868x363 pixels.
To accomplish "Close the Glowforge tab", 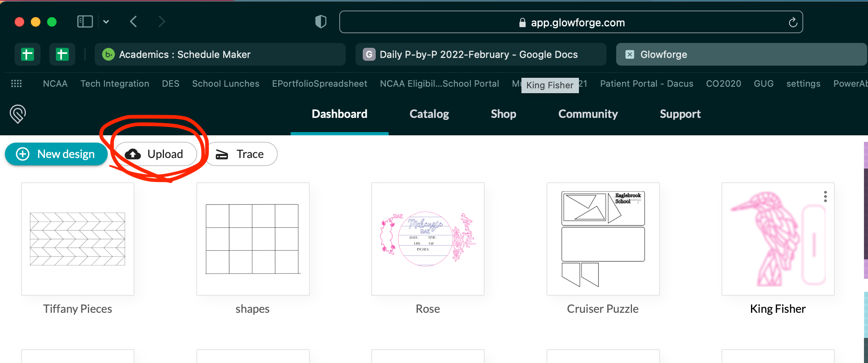I will pyautogui.click(x=630, y=54).
